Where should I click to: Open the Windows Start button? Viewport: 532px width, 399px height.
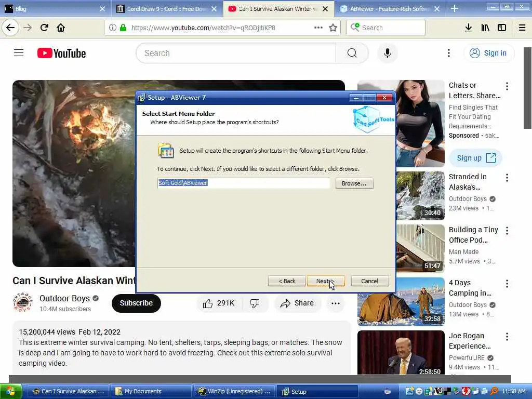pos(11,391)
